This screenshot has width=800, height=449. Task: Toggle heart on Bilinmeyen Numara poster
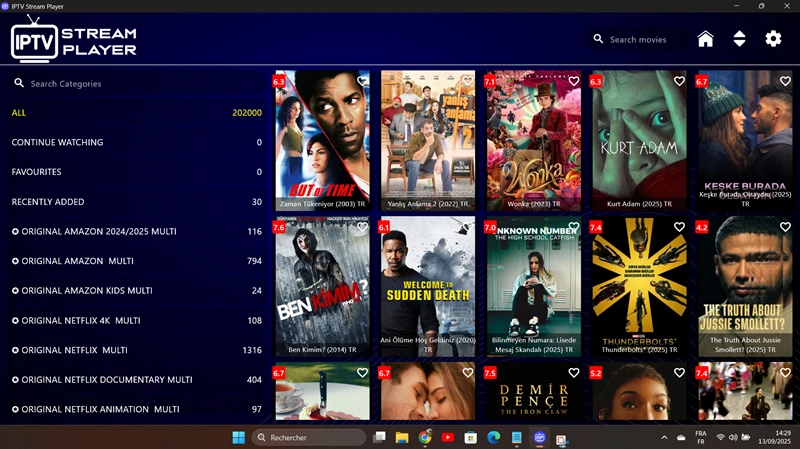[x=573, y=227]
